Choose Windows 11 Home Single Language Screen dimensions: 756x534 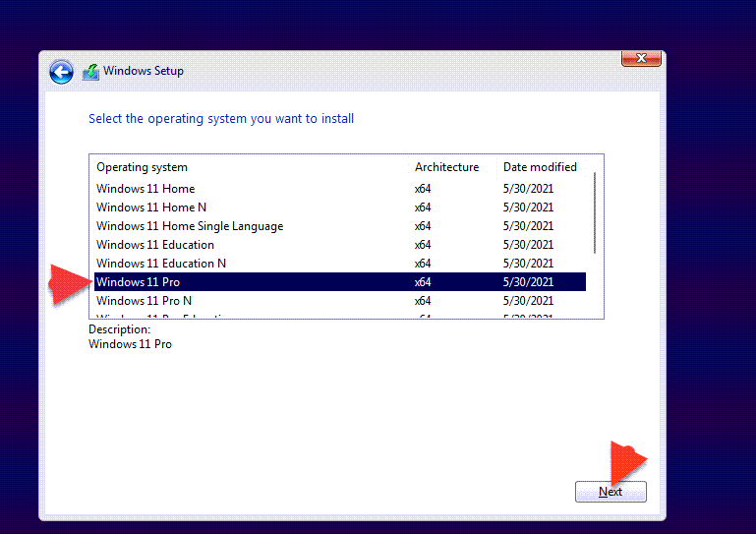pyautogui.click(x=340, y=226)
